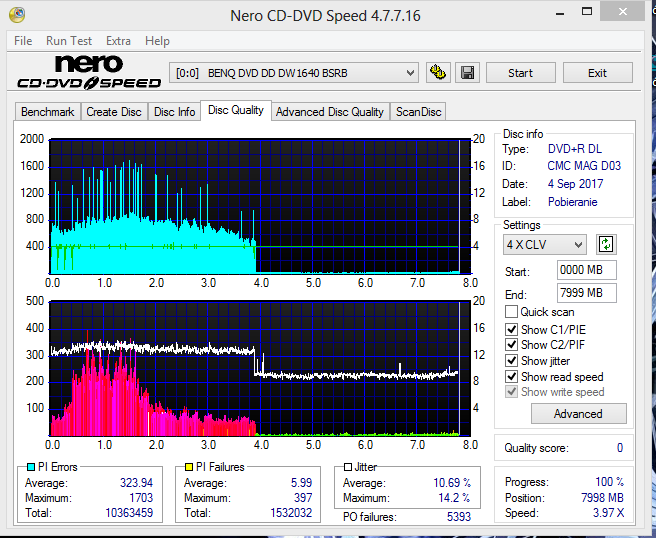Click the PI Errors average 323.94
Screen dimensions: 656x538
(136, 483)
